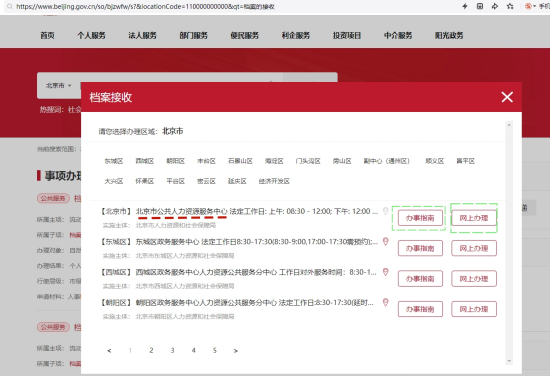Go to page 2 in pagination
Screen dimensions: 550x376
pyautogui.click(x=151, y=350)
